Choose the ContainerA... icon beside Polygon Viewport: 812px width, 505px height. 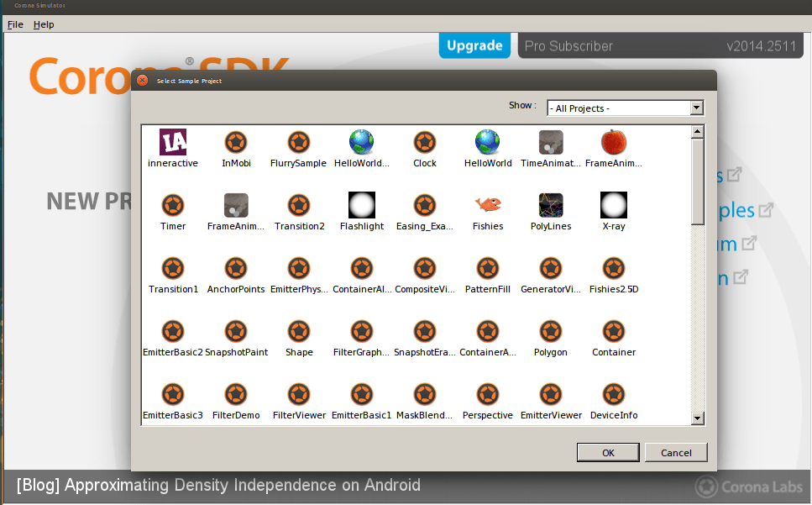488,332
